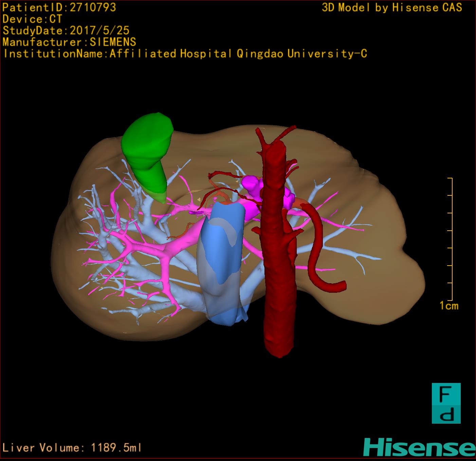This screenshot has height=461, width=476.
Task: Click the Liver Volume 1189.5ml readout
Action: tap(72, 448)
